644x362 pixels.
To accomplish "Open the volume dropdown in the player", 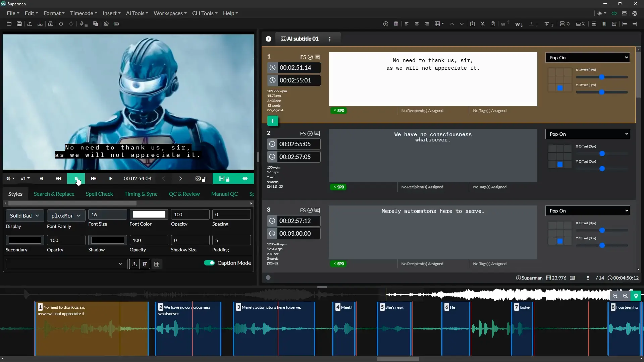I will click(x=10, y=179).
